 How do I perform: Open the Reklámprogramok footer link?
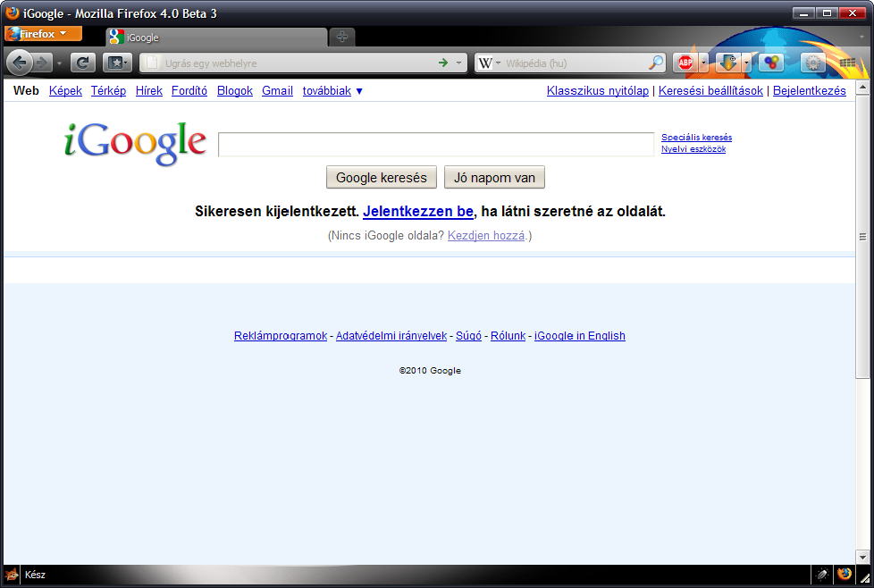[281, 335]
